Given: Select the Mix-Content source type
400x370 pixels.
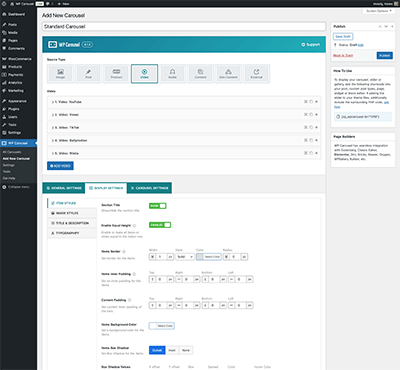Looking at the screenshot, I should pyautogui.click(x=228, y=74).
